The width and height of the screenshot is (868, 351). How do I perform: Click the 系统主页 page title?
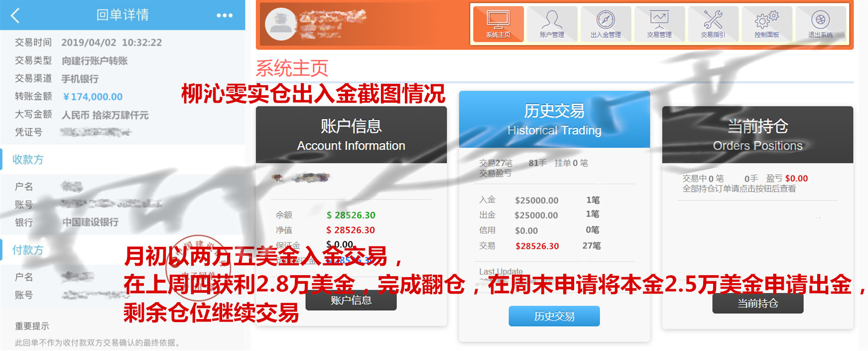(292, 68)
